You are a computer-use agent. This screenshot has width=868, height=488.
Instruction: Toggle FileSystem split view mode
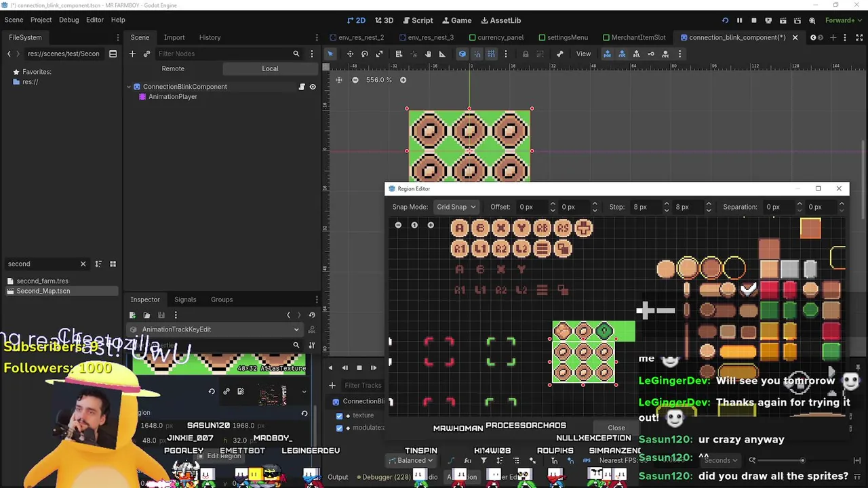[x=113, y=54]
